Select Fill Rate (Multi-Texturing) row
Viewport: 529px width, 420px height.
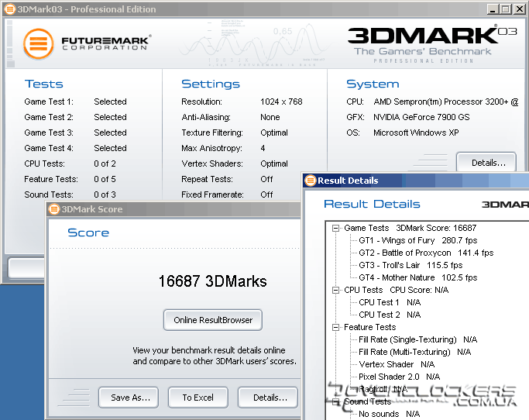[415, 352]
